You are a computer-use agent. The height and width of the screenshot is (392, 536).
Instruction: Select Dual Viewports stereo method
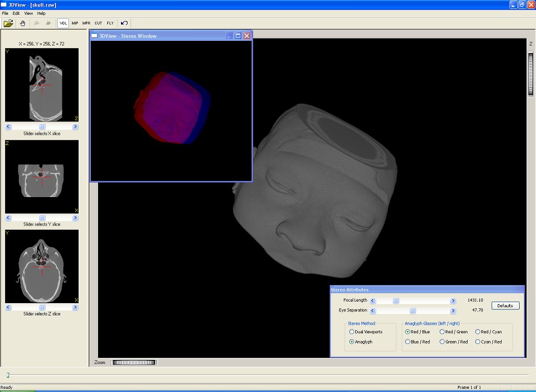pyautogui.click(x=352, y=332)
